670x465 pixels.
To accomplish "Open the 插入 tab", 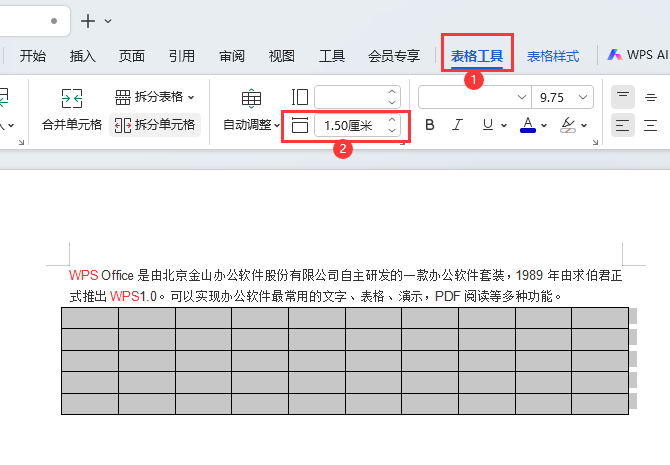I will point(82,56).
